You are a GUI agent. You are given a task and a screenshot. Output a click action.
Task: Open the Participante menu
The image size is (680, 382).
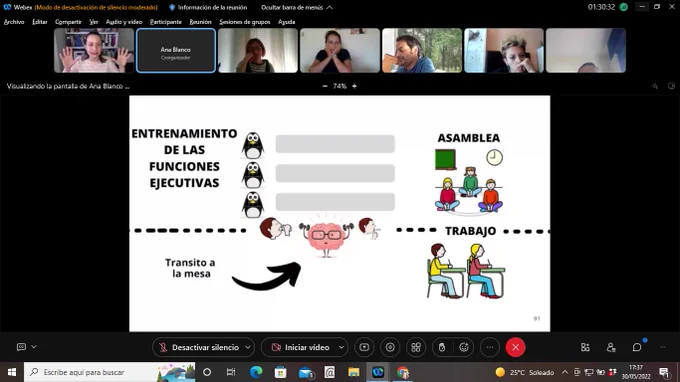[x=166, y=22]
